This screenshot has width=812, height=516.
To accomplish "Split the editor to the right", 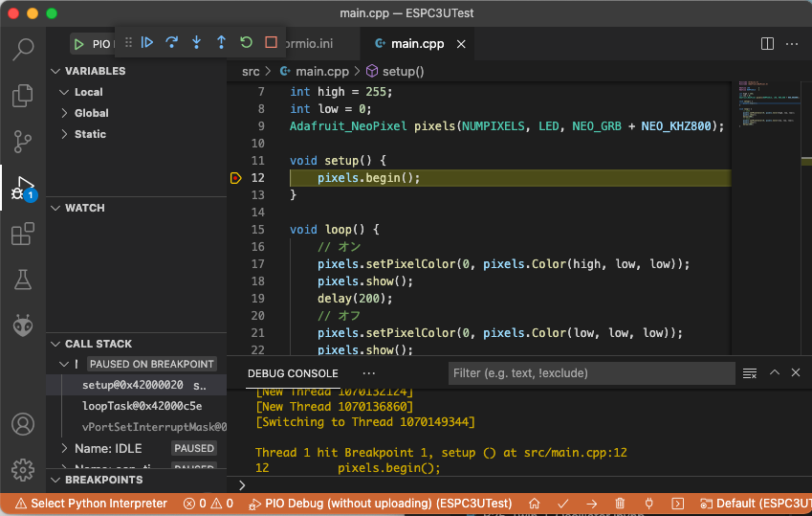I will pyautogui.click(x=767, y=44).
